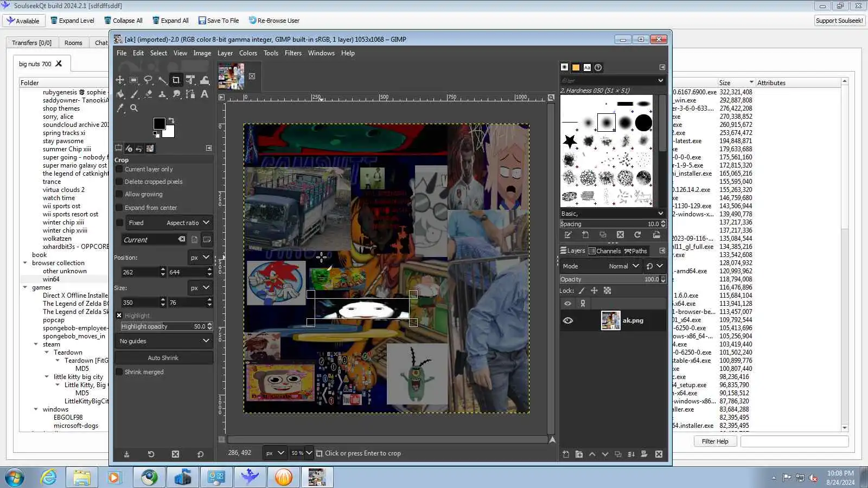Refresh the brushes list

pos(637,235)
